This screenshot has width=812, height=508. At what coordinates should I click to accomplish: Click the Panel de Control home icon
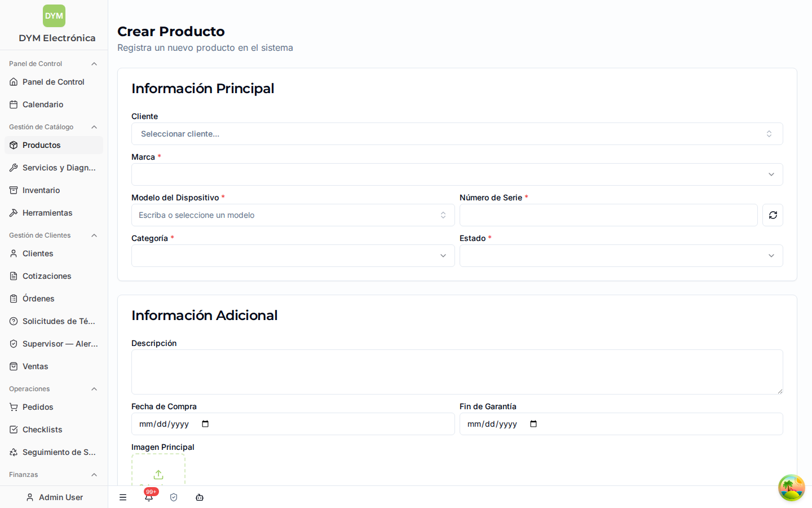tap(14, 82)
